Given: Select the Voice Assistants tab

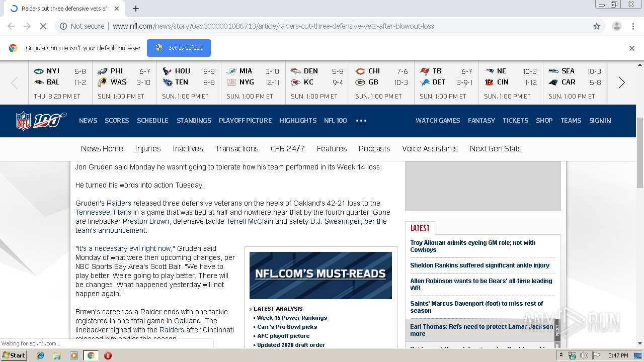Looking at the screenshot, I should pyautogui.click(x=430, y=149).
